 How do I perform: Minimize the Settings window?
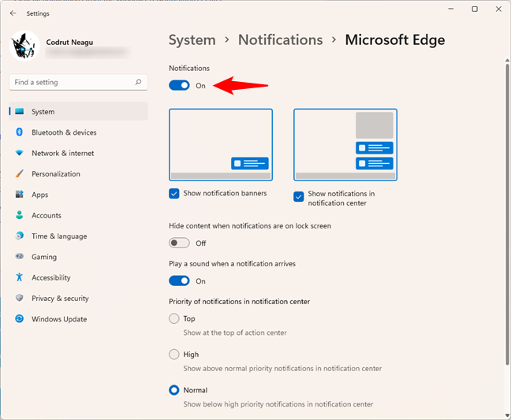pos(451,9)
